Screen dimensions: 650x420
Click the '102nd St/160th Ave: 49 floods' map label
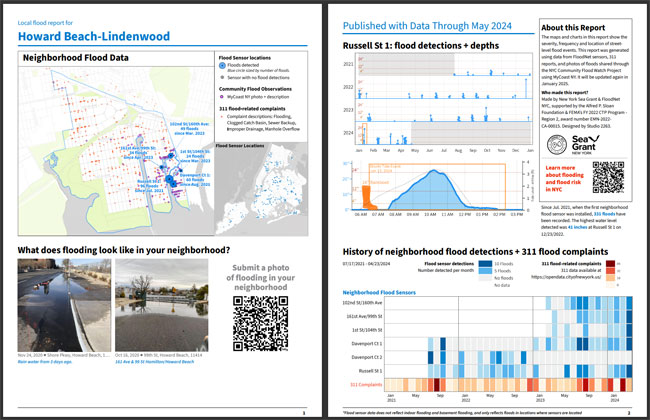click(189, 129)
